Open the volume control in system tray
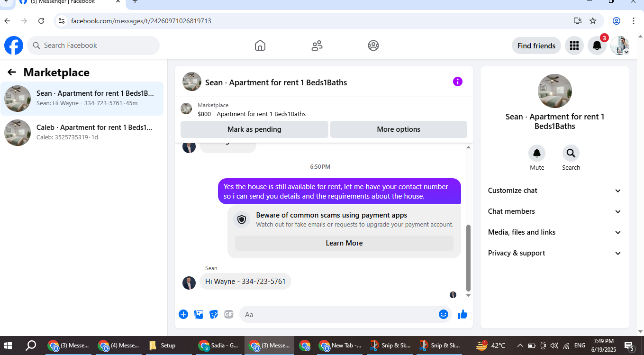 [554, 346]
